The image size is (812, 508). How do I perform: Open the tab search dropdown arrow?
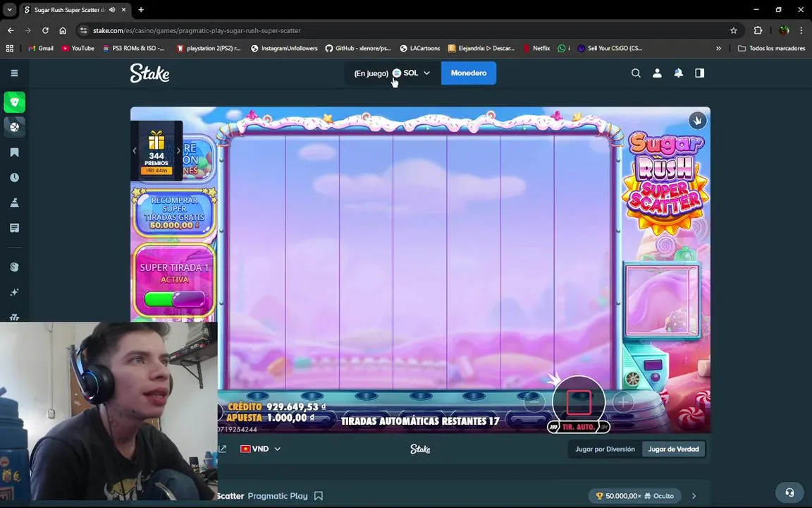coord(9,10)
